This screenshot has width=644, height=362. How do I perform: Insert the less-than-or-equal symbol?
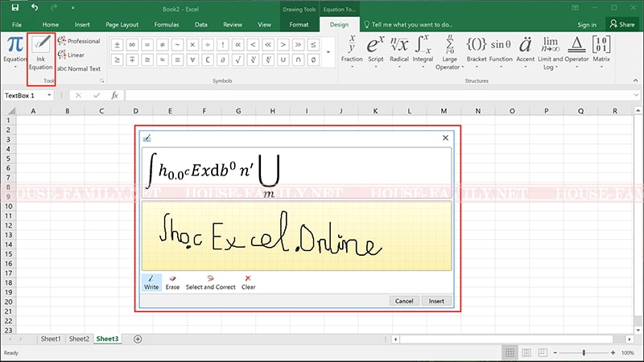coord(313,45)
